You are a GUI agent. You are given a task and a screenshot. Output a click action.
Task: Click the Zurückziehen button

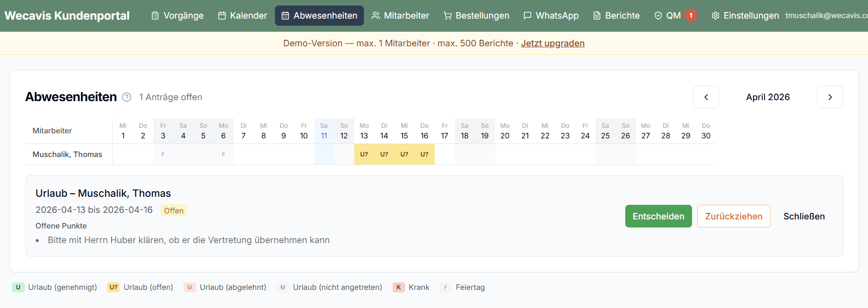pos(734,216)
